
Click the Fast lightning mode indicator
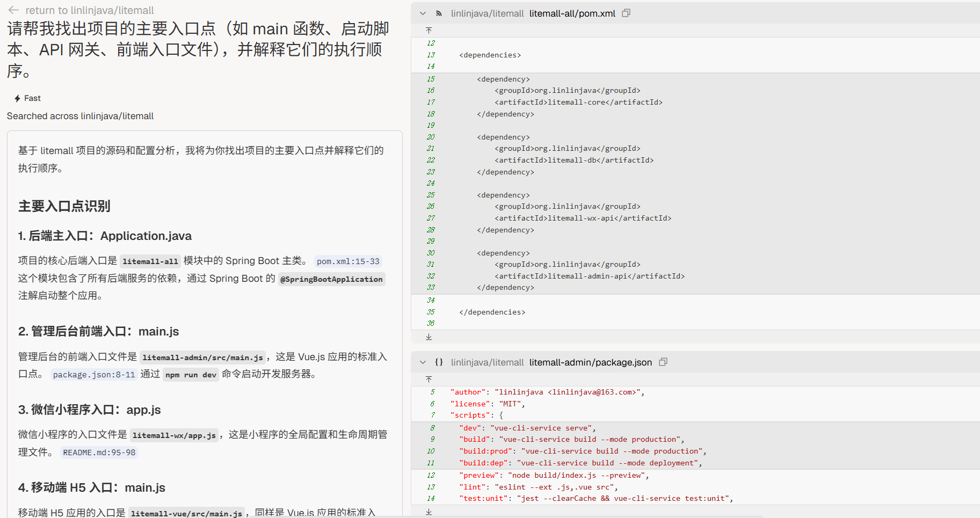pyautogui.click(x=27, y=98)
